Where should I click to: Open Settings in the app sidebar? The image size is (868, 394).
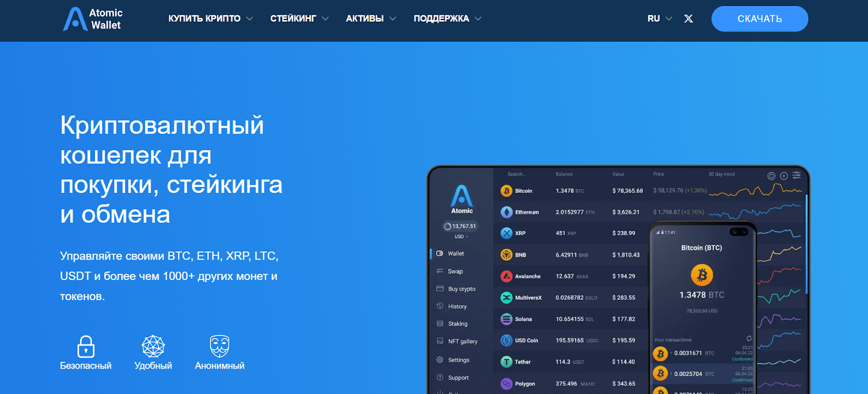(x=453, y=360)
